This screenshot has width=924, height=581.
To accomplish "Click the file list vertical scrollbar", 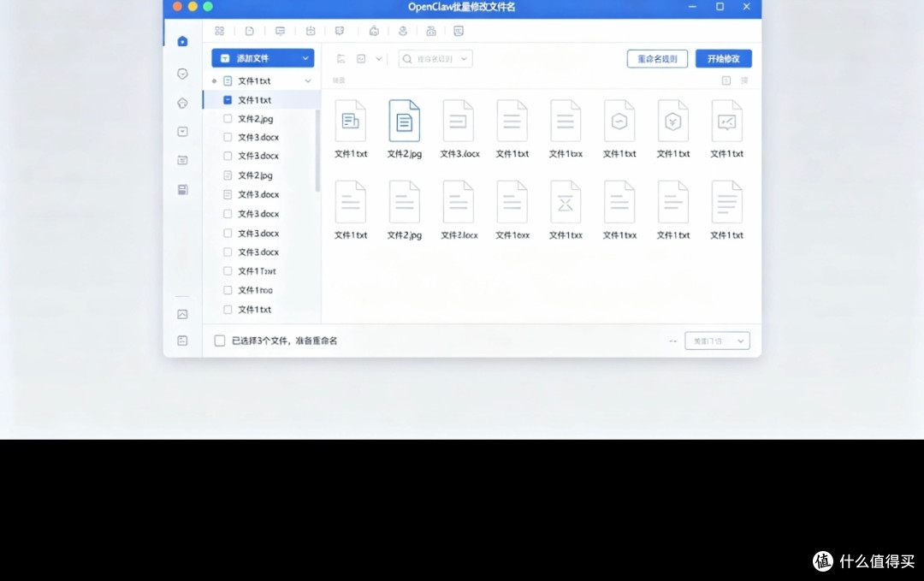I will coord(317,151).
